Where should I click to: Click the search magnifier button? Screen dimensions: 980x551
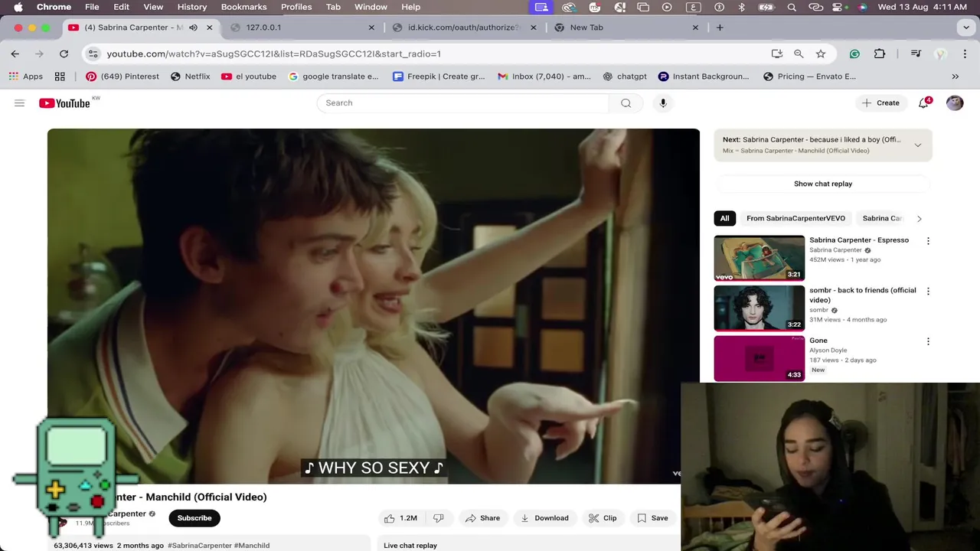pos(626,103)
